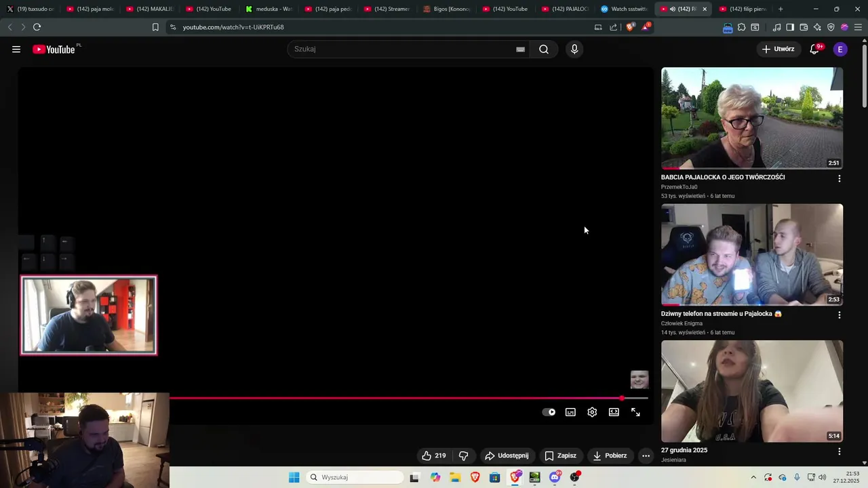This screenshot has height=488, width=868.
Task: Open browser extensions puzzle icon
Action: (x=741, y=27)
